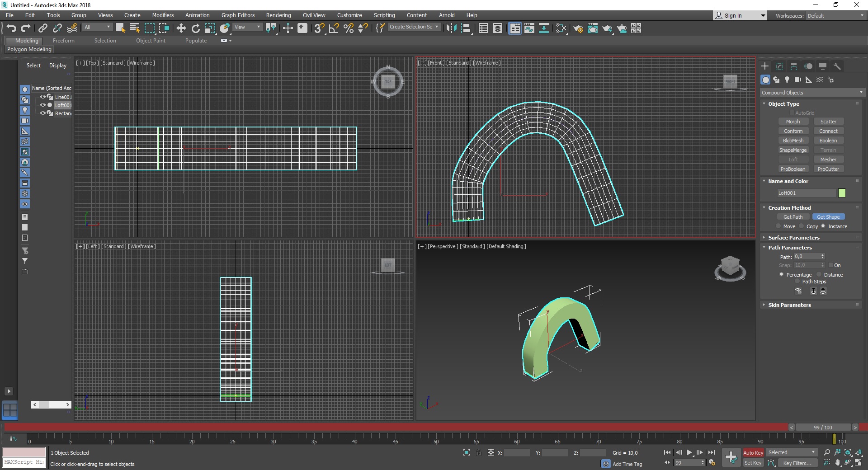Hide Line001 using its eye icon
The image size is (868, 470).
(x=43, y=97)
